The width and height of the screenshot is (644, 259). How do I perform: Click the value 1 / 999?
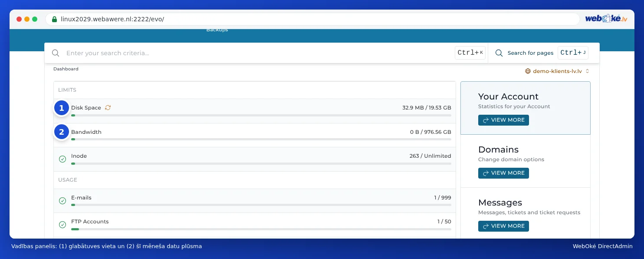pyautogui.click(x=443, y=198)
